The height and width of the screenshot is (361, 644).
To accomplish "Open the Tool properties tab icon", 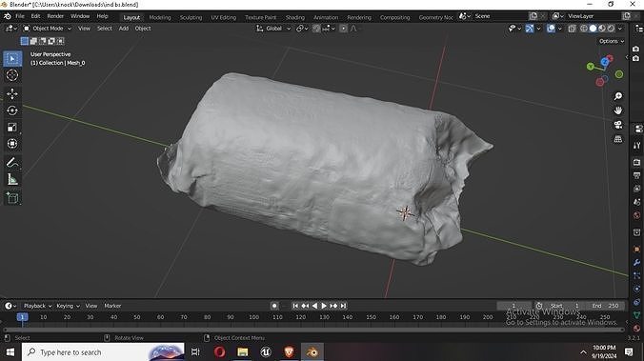I will click(637, 146).
